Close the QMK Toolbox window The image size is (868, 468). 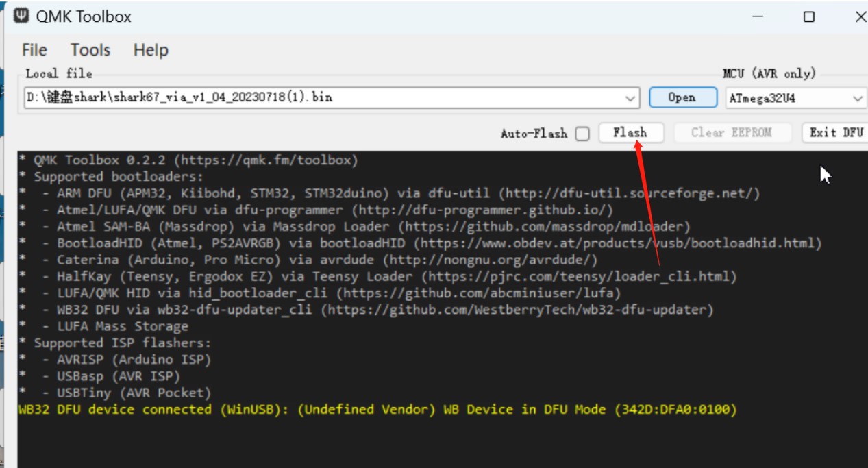(860, 17)
